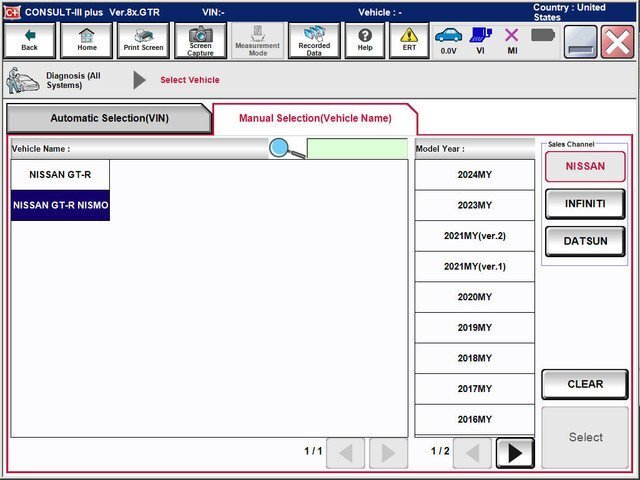
Task: Click the magnifying glass search icon
Action: (285, 149)
